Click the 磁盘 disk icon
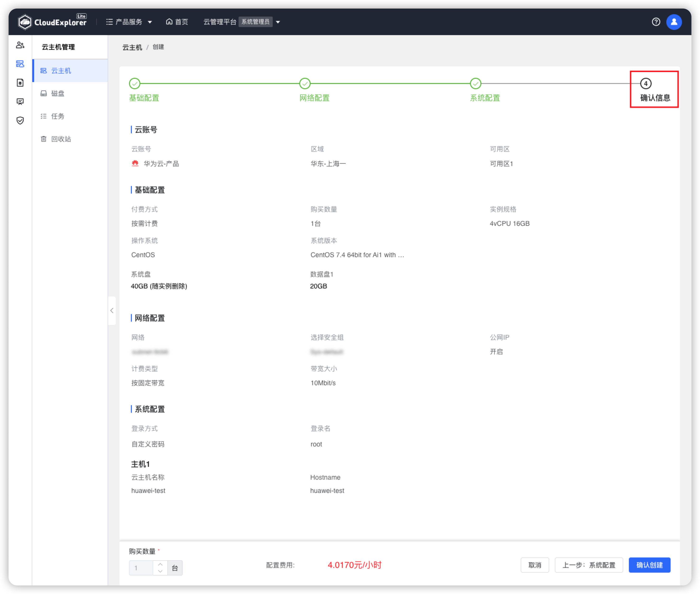700x594 pixels. coord(44,93)
